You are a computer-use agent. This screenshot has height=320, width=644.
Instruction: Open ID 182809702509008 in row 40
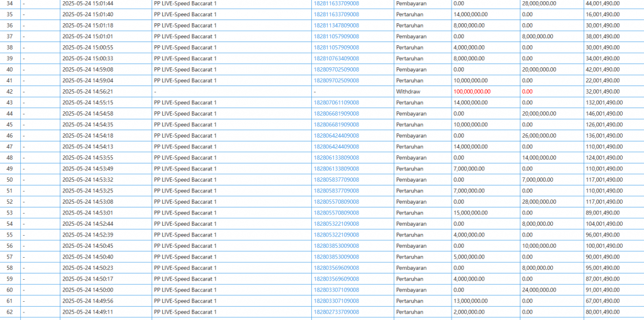336,69
